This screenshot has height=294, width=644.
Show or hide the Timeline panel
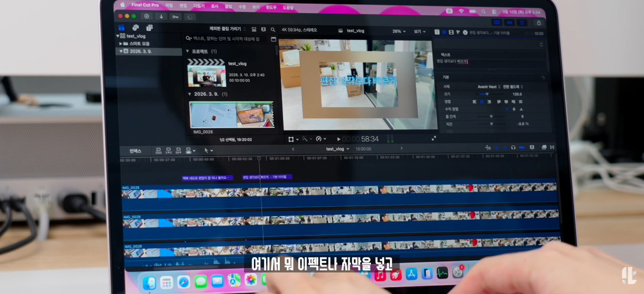pyautogui.click(x=509, y=23)
